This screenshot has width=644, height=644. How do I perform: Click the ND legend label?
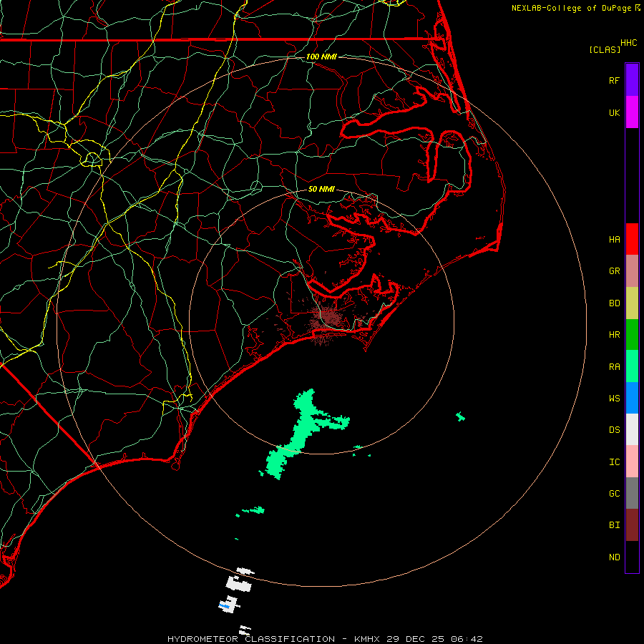pyautogui.click(x=614, y=557)
